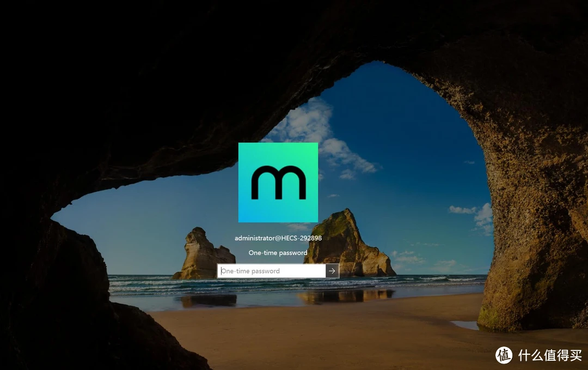The width and height of the screenshot is (588, 370).
Task: Click the sandy beach area of the wallpaper
Action: pos(327,332)
